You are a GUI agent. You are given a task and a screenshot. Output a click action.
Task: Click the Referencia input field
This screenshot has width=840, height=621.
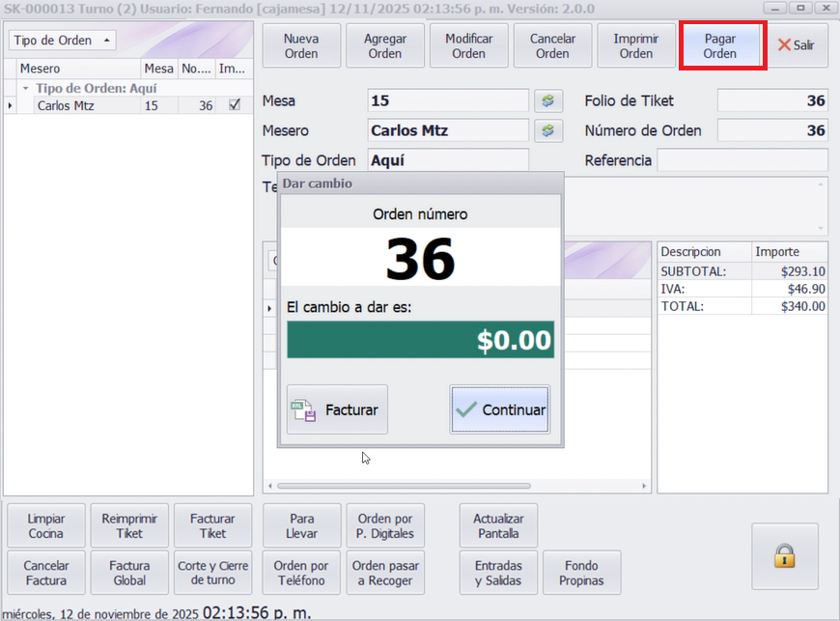coord(742,160)
